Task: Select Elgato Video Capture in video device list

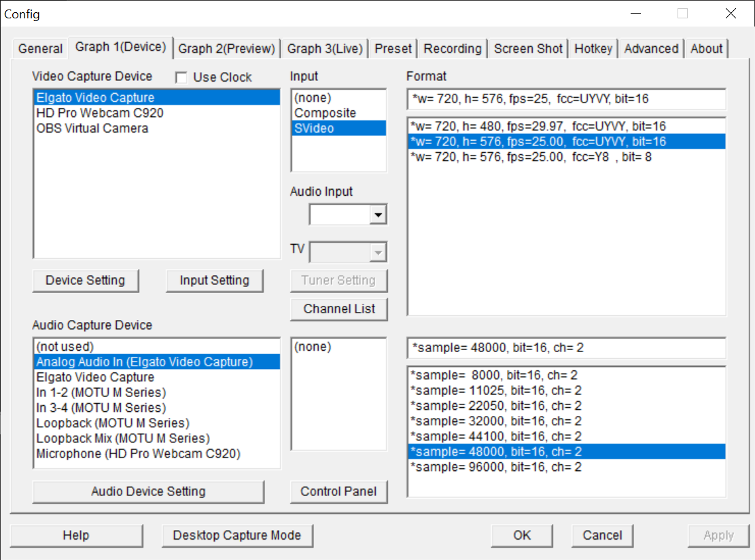Action: [x=157, y=98]
